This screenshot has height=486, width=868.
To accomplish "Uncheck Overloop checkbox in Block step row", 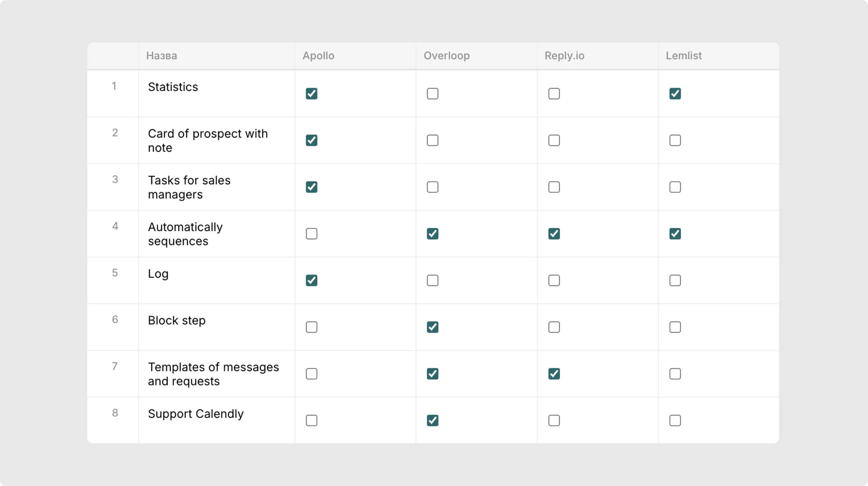I will (432, 327).
